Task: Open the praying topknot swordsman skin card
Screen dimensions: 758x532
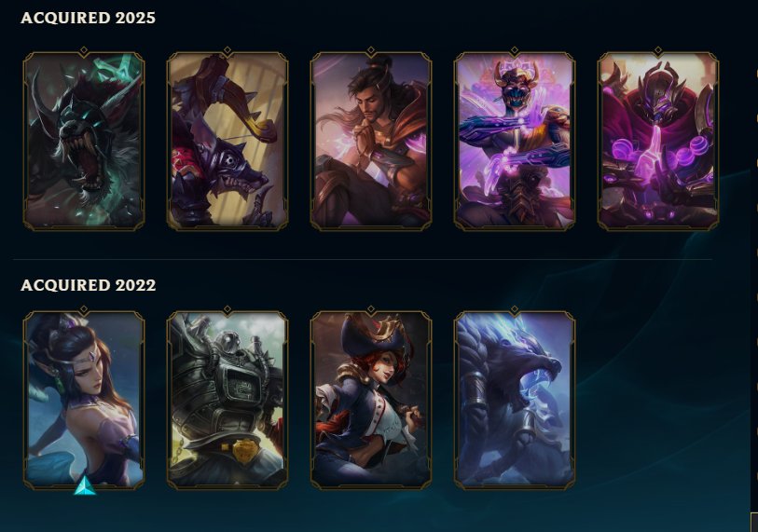Action: click(x=371, y=141)
